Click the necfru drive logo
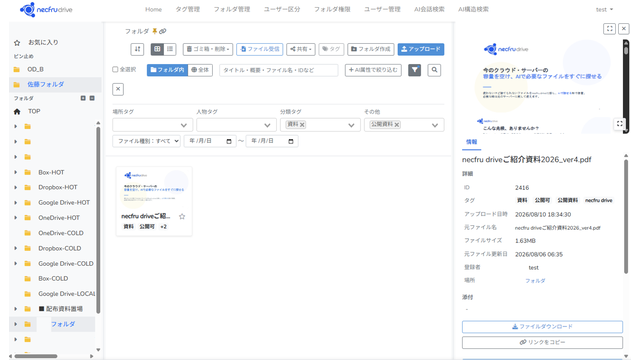The image size is (640, 360). (46, 9)
